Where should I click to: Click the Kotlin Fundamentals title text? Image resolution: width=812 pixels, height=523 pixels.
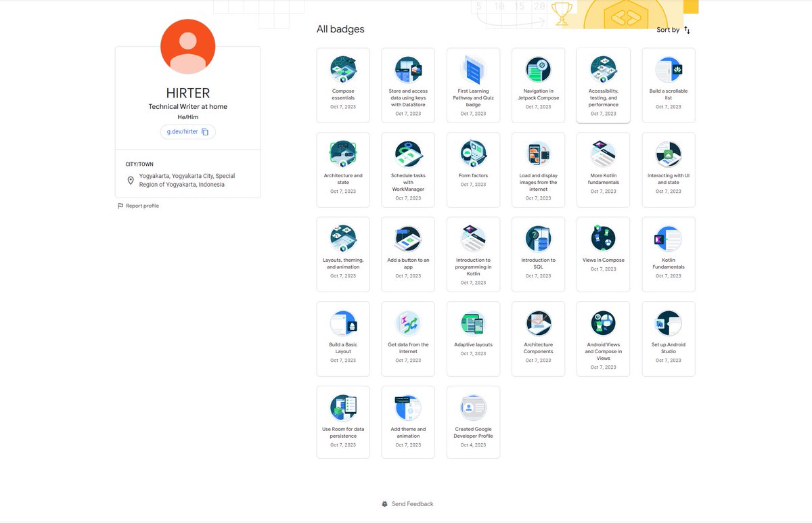coord(669,264)
